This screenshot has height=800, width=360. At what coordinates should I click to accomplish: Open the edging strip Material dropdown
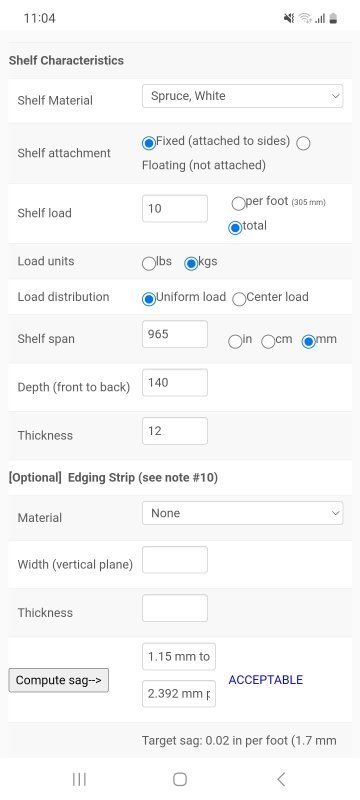click(242, 513)
